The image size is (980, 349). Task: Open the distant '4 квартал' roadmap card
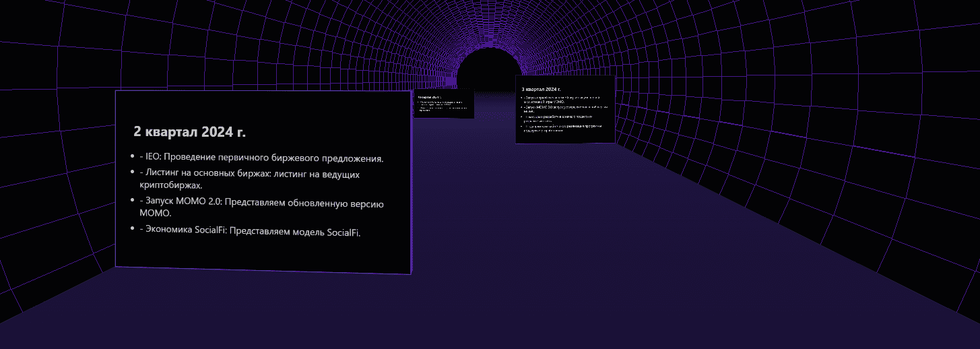(443, 103)
